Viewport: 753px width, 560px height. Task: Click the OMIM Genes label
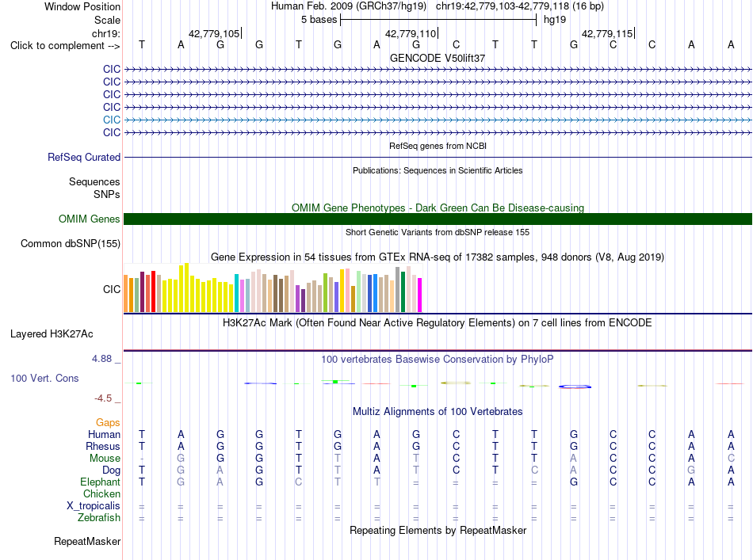tap(89, 219)
